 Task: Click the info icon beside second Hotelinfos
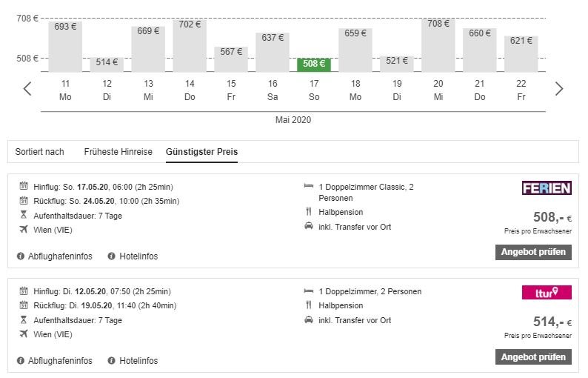click(x=112, y=361)
